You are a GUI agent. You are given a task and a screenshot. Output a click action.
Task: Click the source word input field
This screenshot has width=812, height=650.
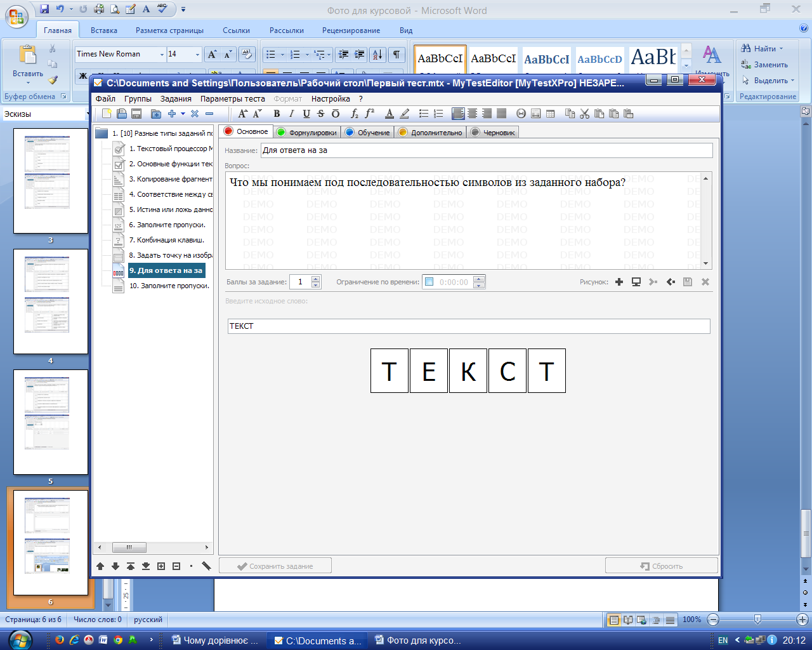pos(469,326)
